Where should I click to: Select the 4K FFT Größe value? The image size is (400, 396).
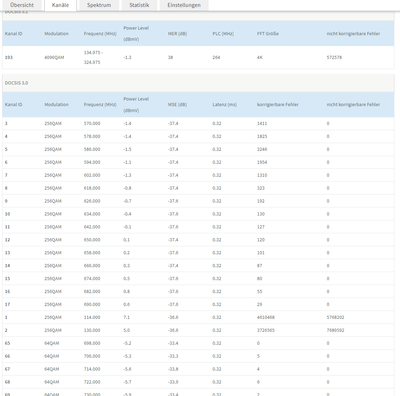tap(260, 57)
